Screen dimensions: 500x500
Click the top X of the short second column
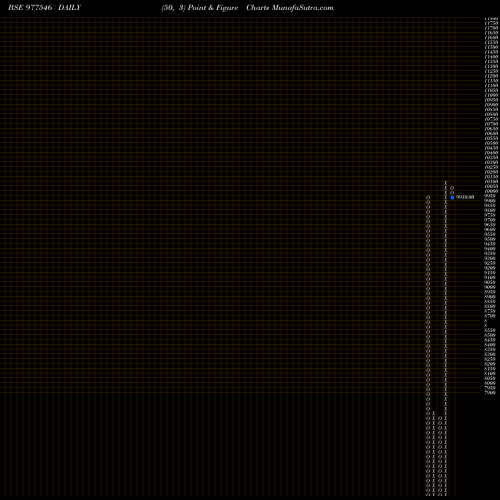point(434,413)
